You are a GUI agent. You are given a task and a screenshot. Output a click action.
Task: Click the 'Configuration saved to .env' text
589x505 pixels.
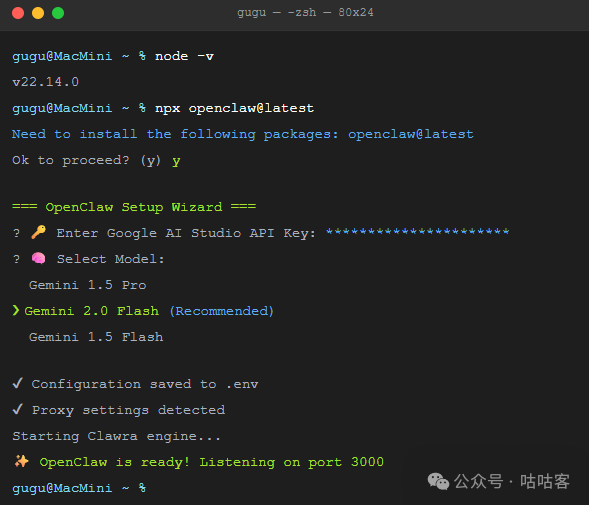pos(145,384)
